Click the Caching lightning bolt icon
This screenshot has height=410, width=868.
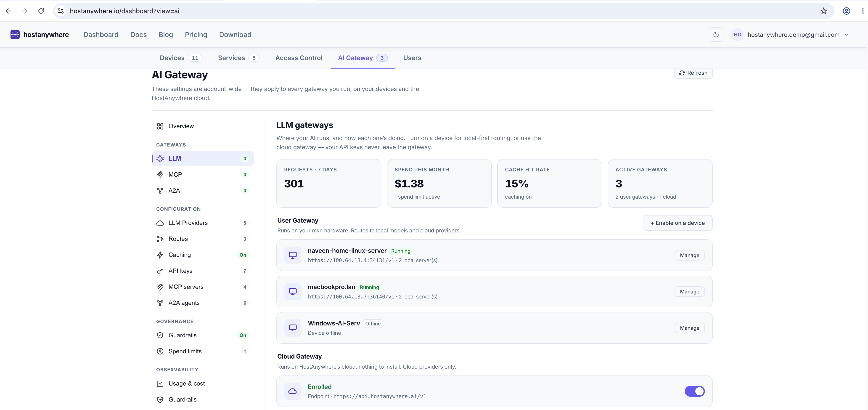tap(160, 255)
